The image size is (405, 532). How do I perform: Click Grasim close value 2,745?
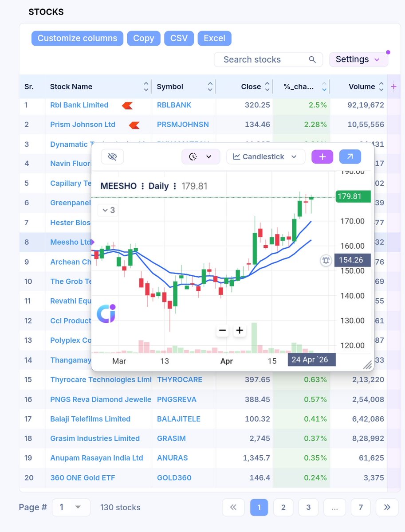[260, 438]
